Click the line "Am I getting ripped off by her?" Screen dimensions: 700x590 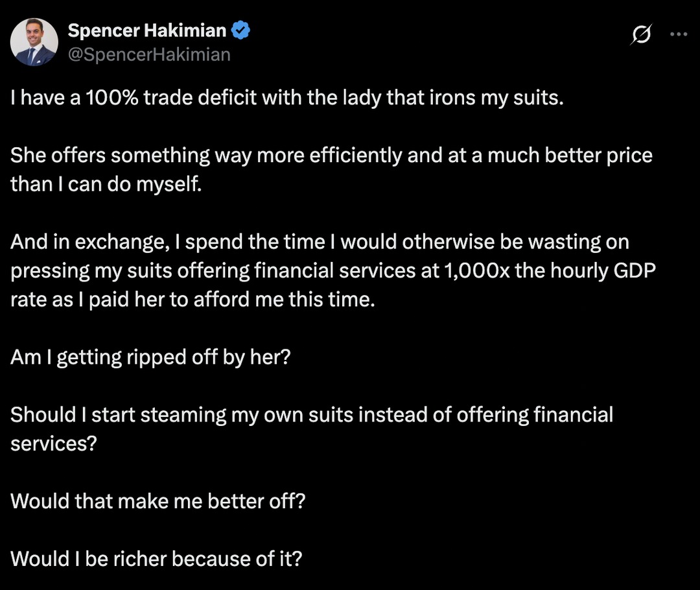click(x=150, y=357)
